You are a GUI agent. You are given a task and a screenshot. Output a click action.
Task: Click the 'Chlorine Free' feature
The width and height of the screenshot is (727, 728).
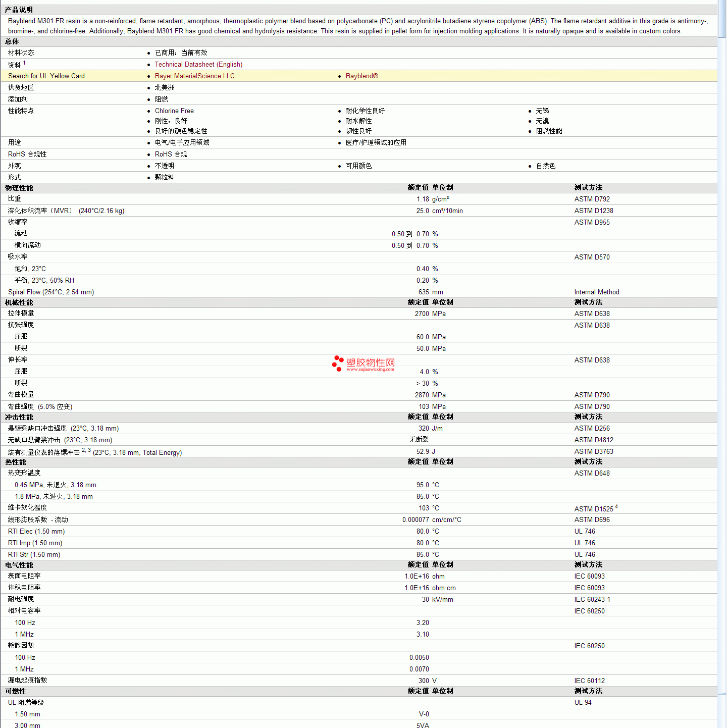click(x=174, y=111)
